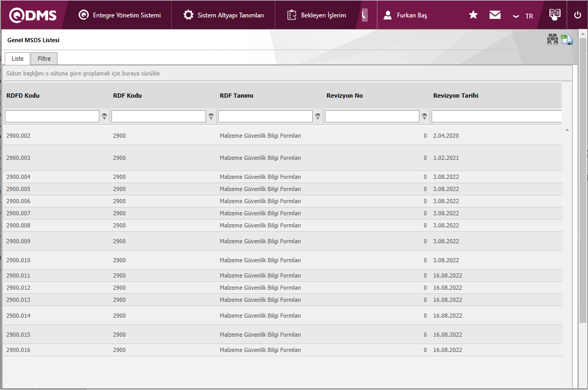
Task: Expand the TR language selector
Action: [x=523, y=16]
